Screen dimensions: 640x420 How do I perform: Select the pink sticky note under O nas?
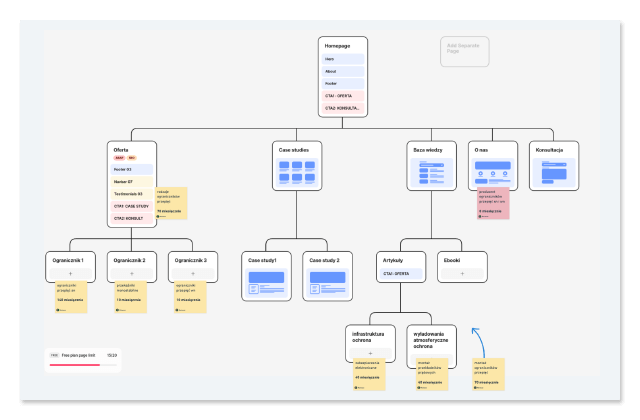coord(493,203)
